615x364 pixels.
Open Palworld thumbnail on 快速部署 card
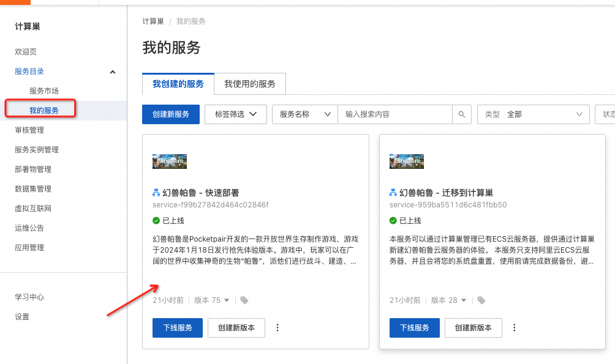(170, 162)
